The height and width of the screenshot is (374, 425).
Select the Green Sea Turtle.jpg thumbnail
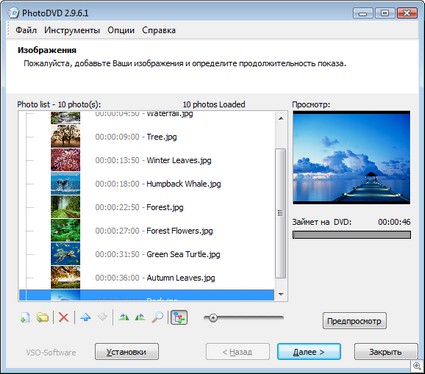click(x=65, y=254)
